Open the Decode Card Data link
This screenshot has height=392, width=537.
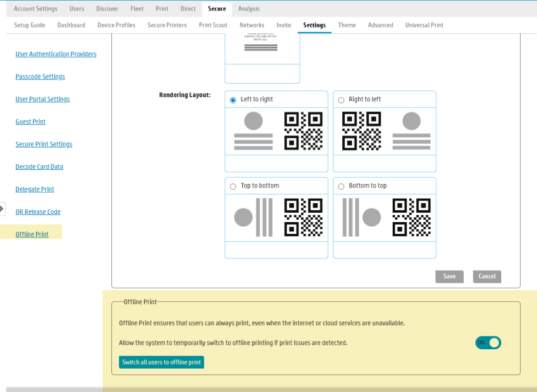(39, 167)
